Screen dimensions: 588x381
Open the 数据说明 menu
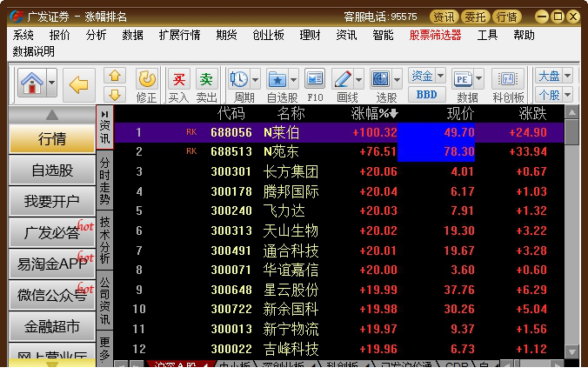coord(33,51)
